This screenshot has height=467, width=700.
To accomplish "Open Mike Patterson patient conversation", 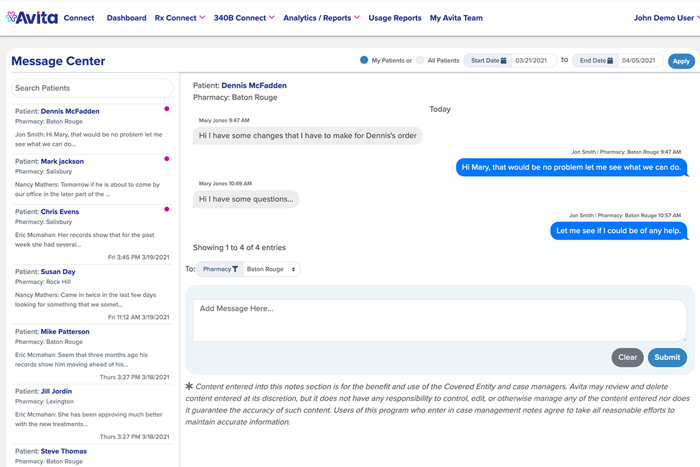I will [x=92, y=354].
